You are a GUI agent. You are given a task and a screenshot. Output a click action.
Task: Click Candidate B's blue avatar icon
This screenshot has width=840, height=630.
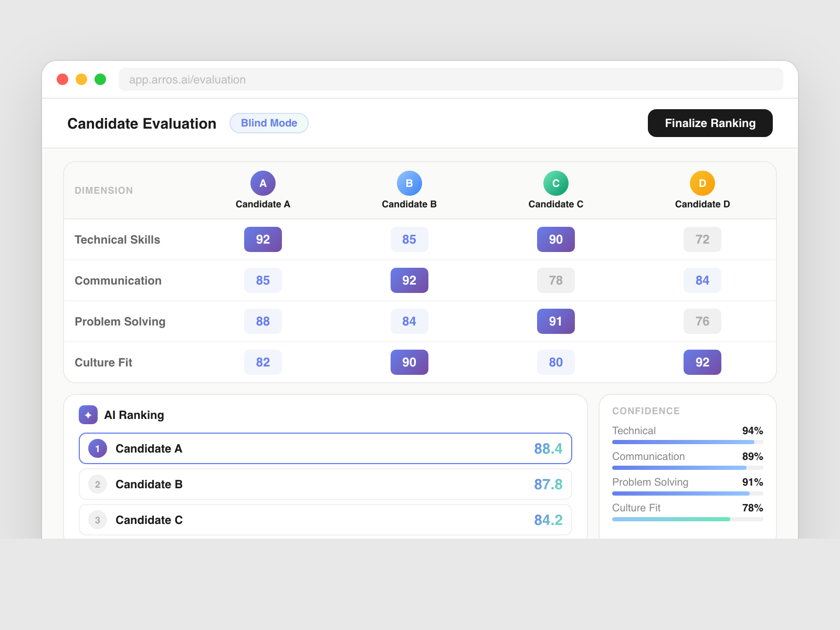click(x=409, y=183)
